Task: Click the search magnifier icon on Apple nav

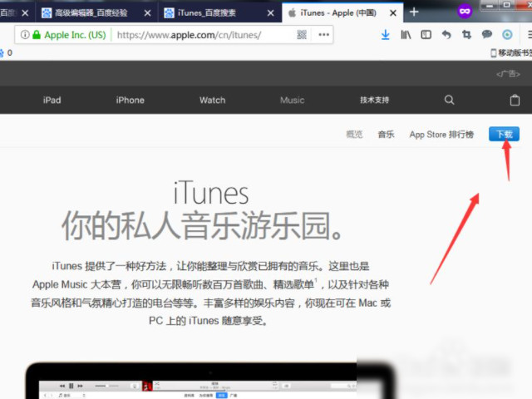Action: (x=449, y=100)
